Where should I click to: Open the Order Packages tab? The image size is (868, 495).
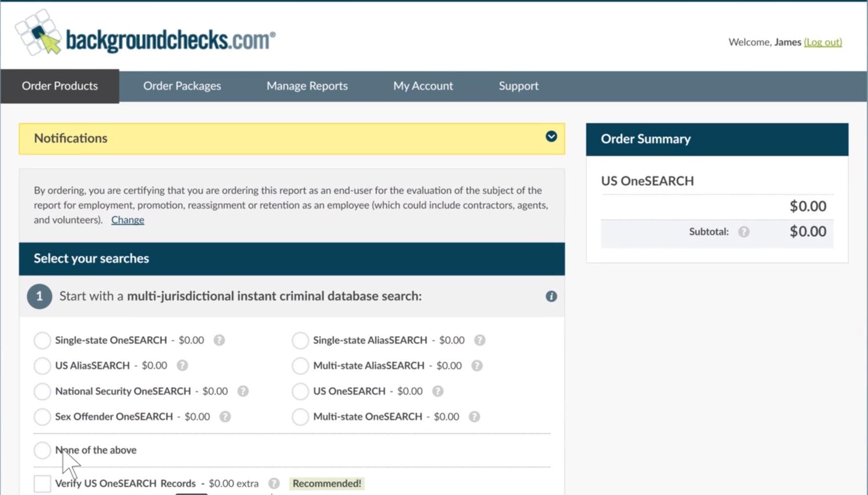tap(182, 86)
